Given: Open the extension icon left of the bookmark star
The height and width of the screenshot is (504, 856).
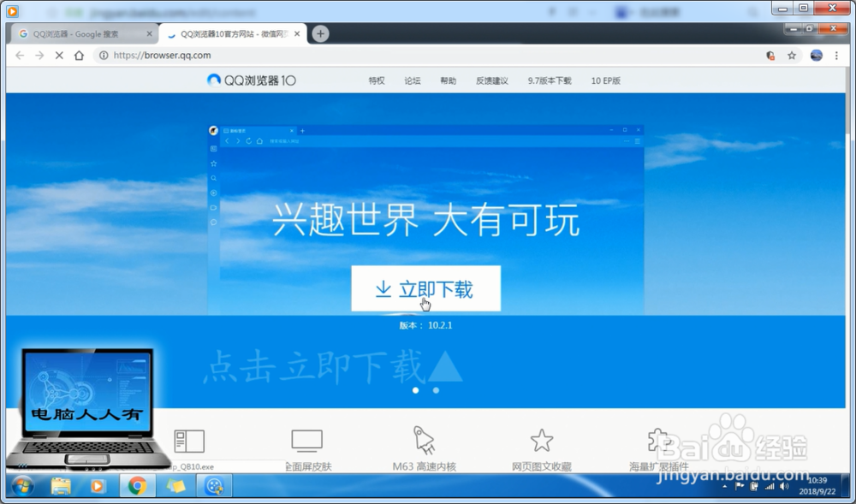Looking at the screenshot, I should (770, 55).
